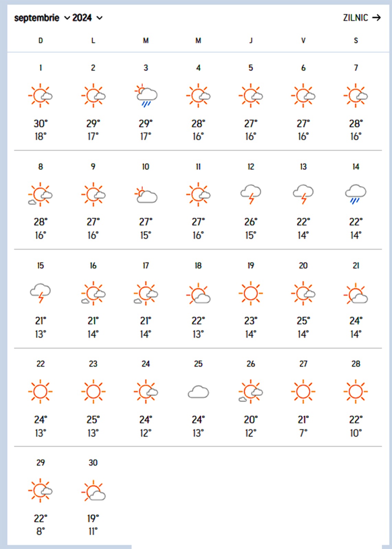This screenshot has width=392, height=549.
Task: Click the rain icon on September 3
Action: [x=146, y=96]
